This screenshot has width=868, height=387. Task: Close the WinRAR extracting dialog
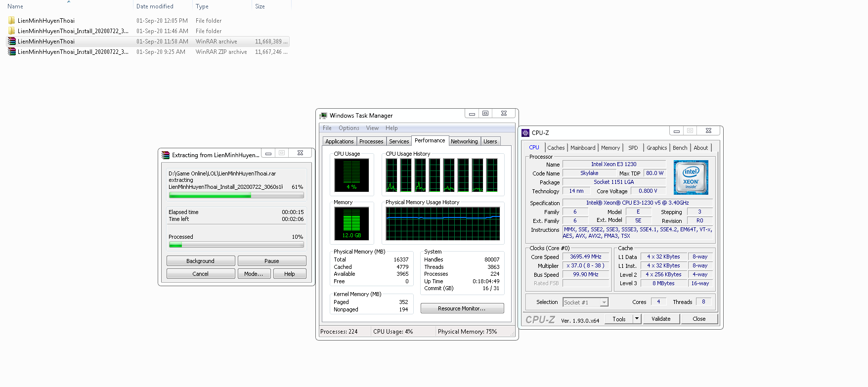300,154
